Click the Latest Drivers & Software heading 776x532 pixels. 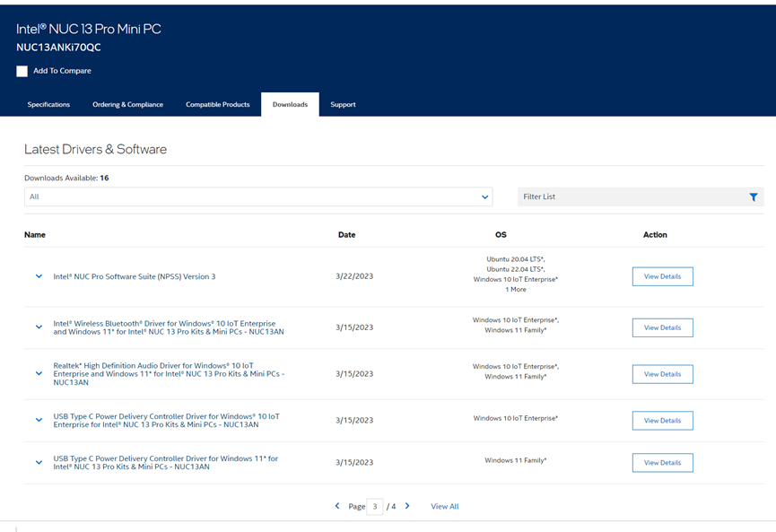click(95, 150)
